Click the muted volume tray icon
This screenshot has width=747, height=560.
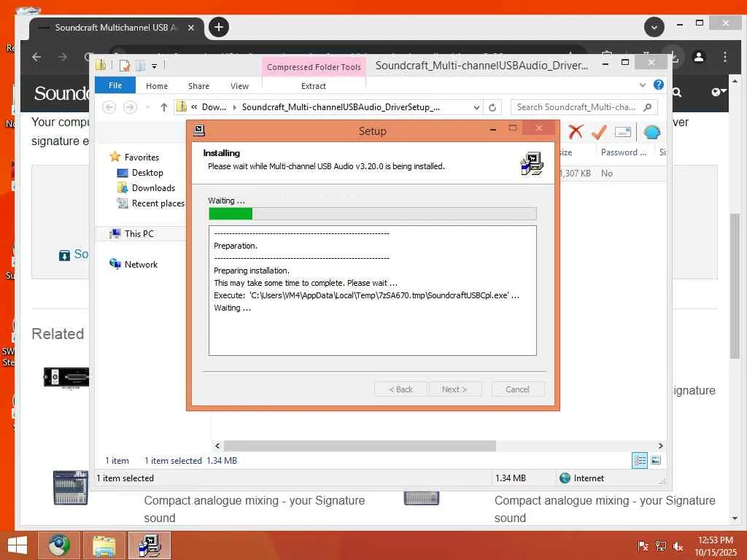point(678,545)
